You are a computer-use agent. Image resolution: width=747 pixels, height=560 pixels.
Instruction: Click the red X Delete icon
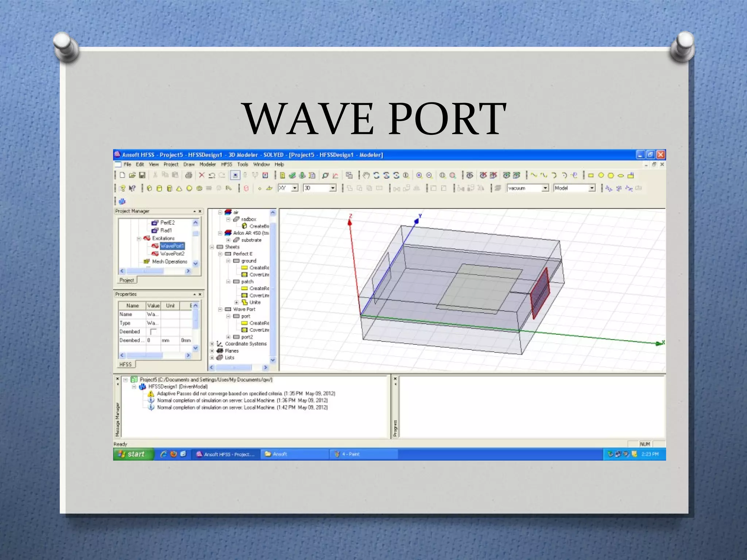pyautogui.click(x=202, y=175)
